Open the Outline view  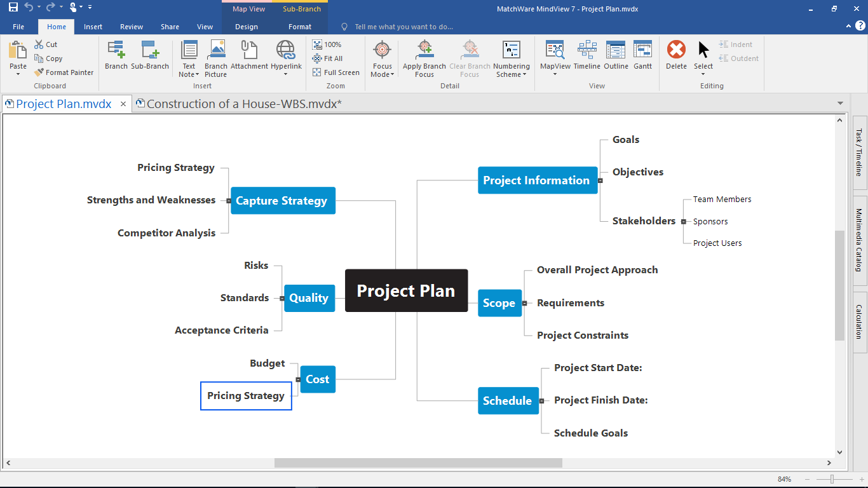click(616, 55)
